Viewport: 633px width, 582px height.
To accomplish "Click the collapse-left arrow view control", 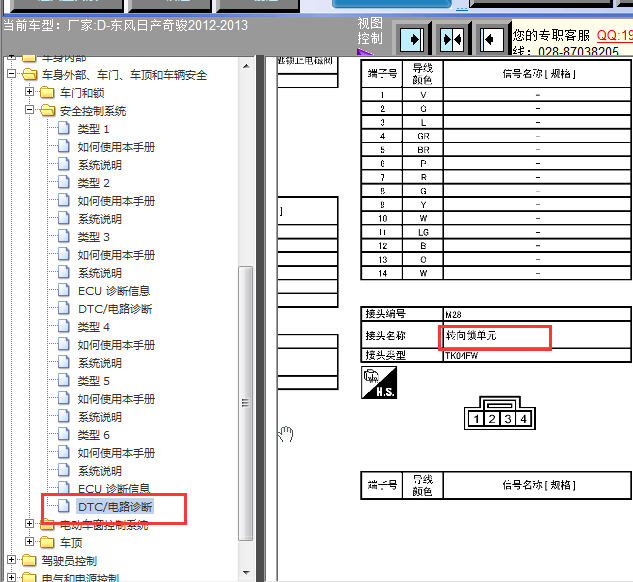I will (x=492, y=40).
